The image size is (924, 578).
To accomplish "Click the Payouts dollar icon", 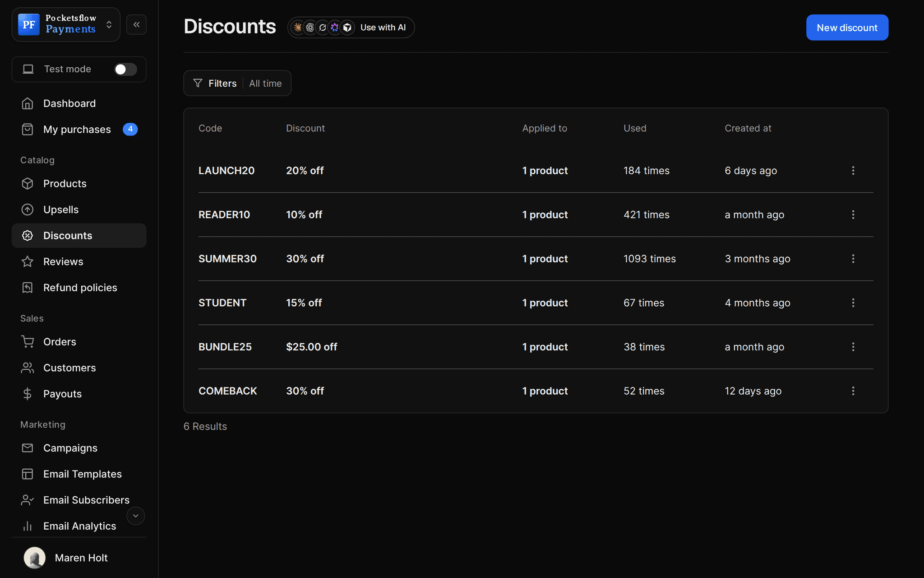I will tap(28, 394).
